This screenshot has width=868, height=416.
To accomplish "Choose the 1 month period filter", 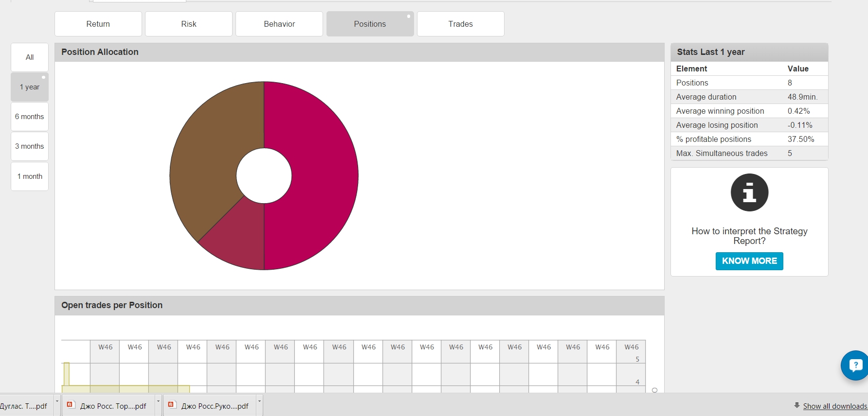I will 30,176.
